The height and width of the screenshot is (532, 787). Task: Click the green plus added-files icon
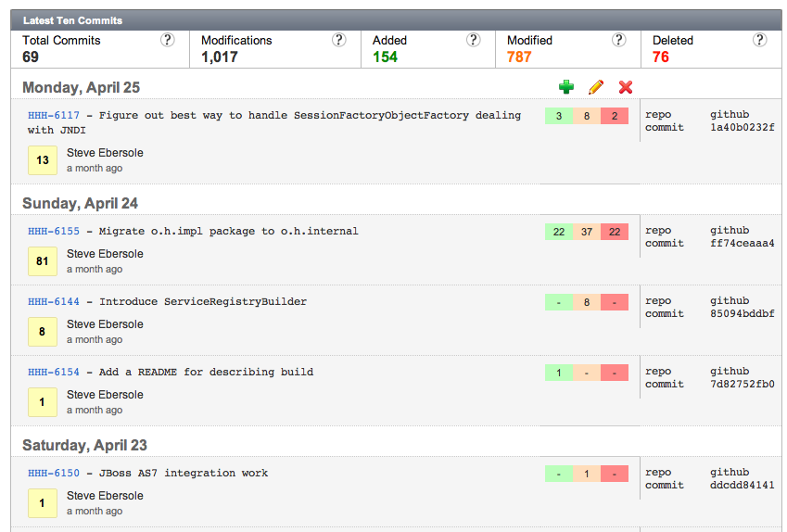coord(566,87)
